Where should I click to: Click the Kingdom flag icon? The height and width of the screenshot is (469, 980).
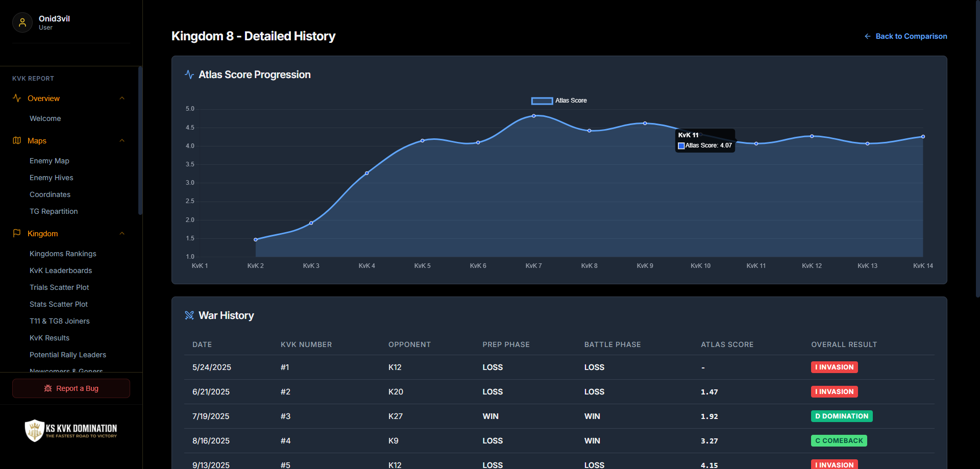(17, 233)
